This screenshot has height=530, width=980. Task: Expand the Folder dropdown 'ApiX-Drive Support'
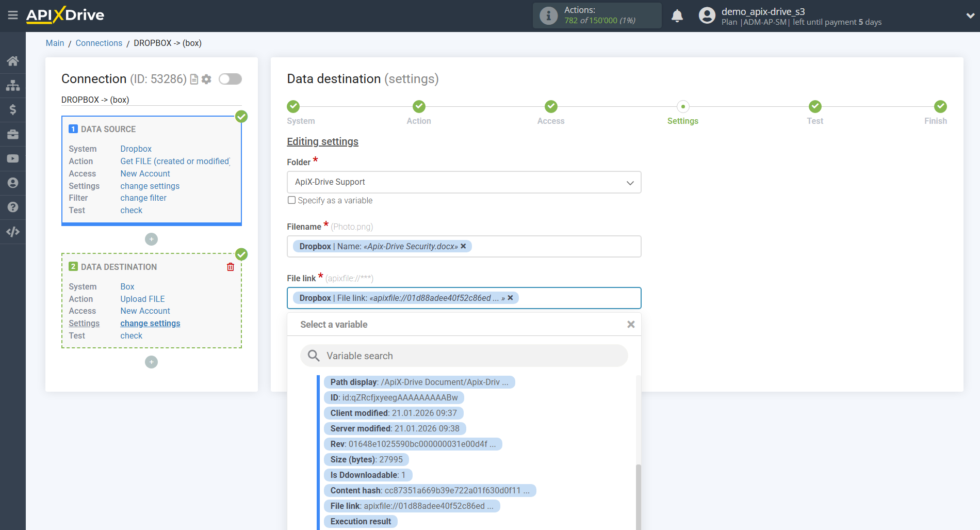[x=464, y=182]
